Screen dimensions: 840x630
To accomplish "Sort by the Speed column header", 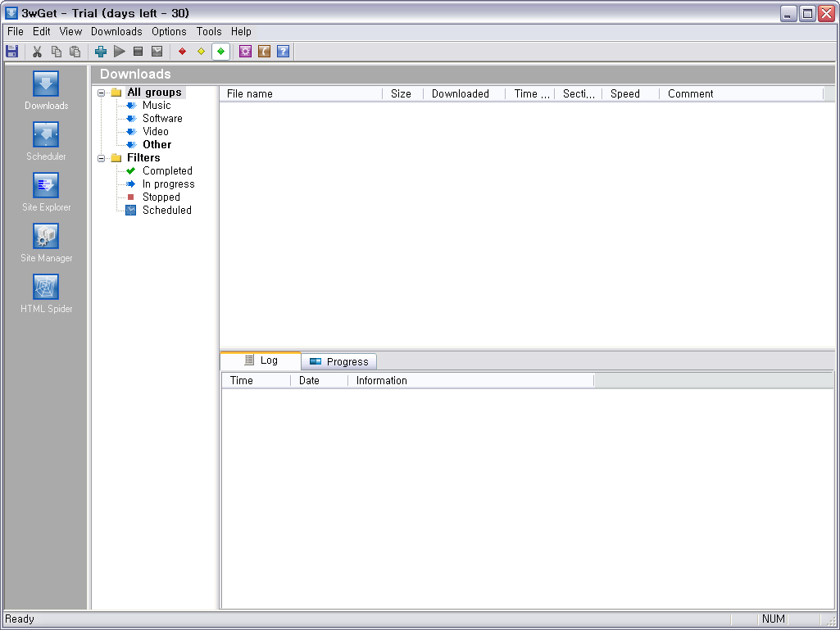I will (x=630, y=93).
